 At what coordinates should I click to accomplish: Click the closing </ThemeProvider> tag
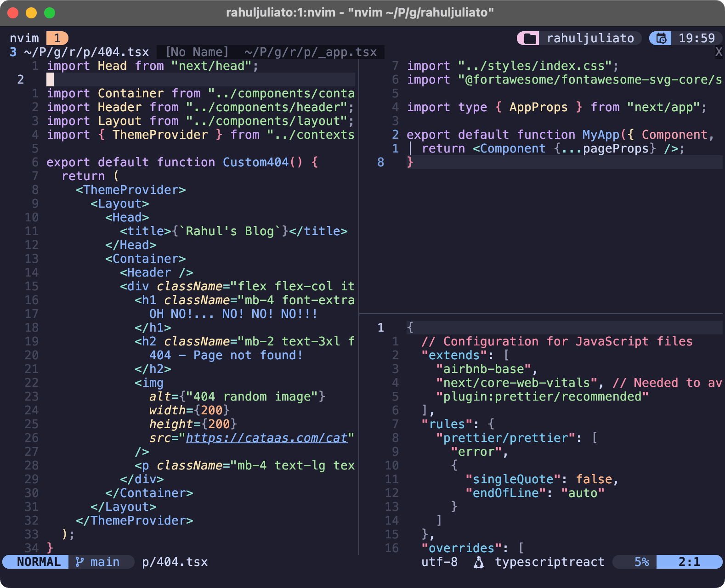tap(135, 520)
